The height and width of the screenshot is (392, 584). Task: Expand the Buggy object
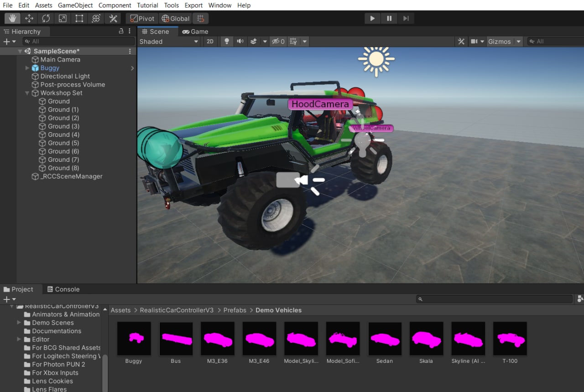27,68
